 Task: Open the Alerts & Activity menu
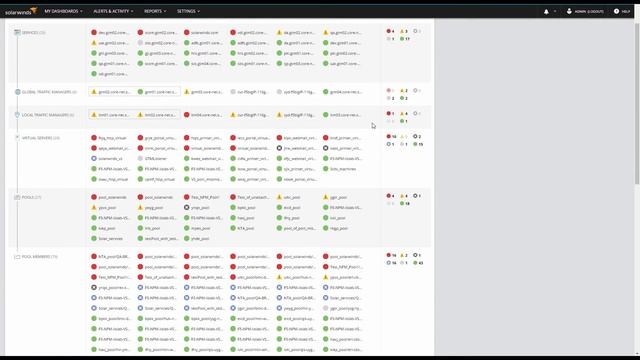point(113,11)
